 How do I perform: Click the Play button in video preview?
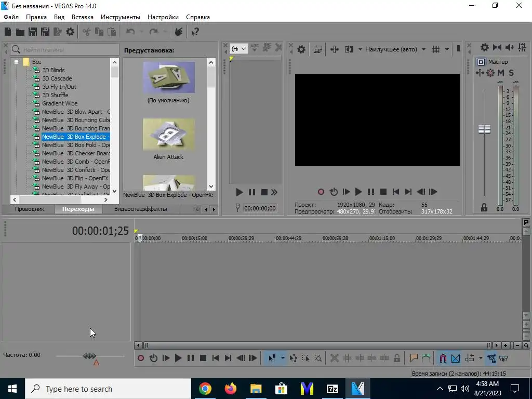pyautogui.click(x=358, y=192)
